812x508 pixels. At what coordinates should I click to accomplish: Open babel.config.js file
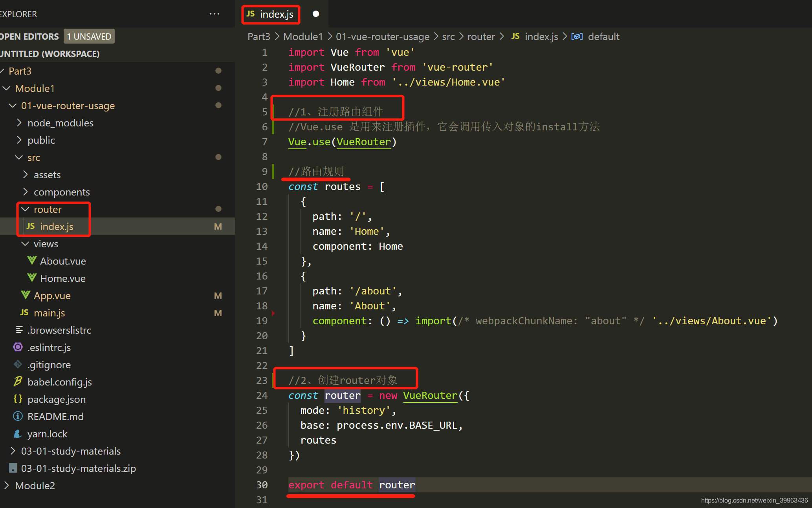tap(60, 382)
